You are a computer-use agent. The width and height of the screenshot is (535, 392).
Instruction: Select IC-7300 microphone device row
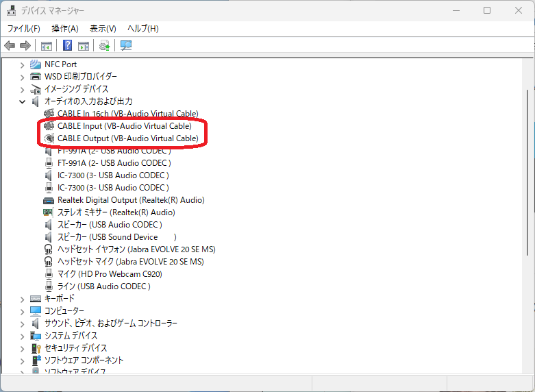click(113, 188)
